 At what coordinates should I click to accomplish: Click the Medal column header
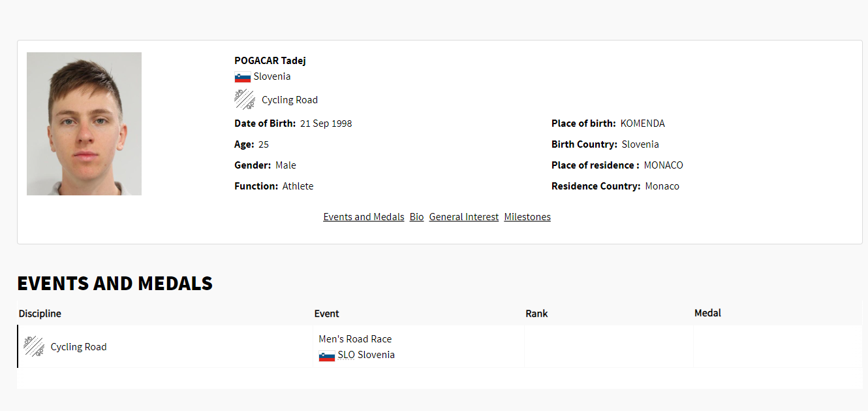[x=707, y=314]
